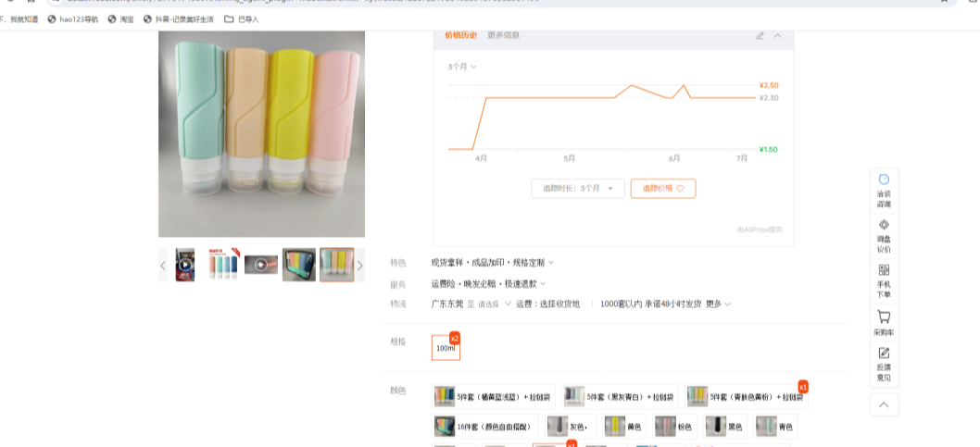Image resolution: width=980 pixels, height=447 pixels.
Task: Open the 手机下单 QR code icon
Action: [x=884, y=281]
